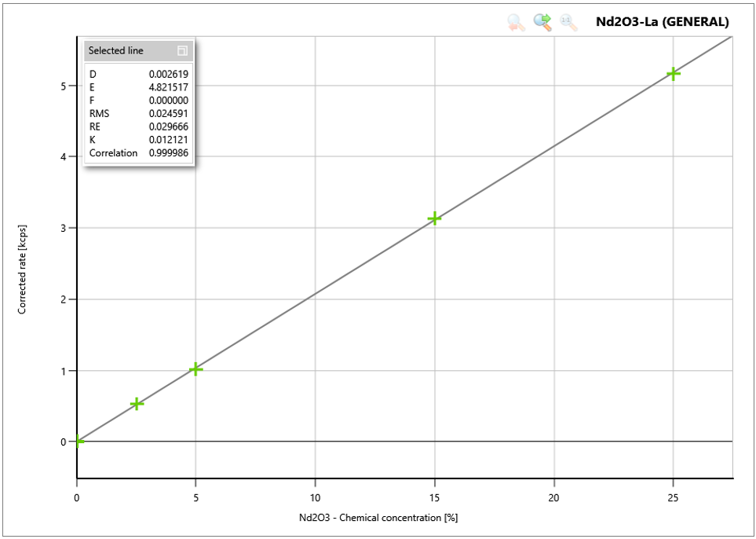Click the RE value 0.029666
The width and height of the screenshot is (756, 539).
(168, 126)
